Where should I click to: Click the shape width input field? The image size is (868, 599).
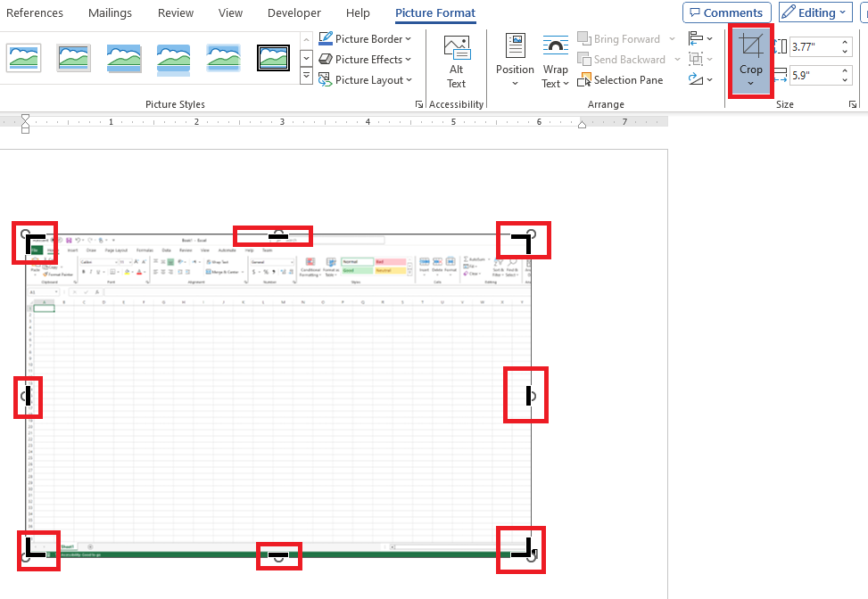pos(812,76)
